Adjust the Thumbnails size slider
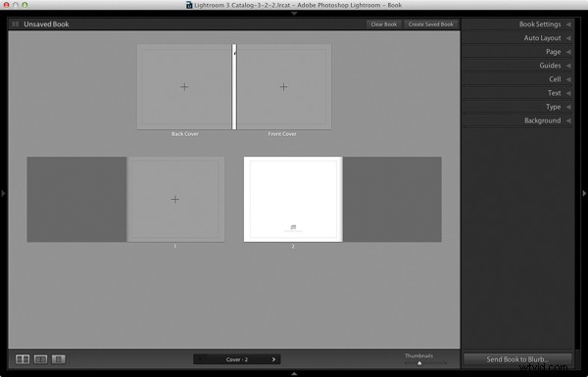The height and width of the screenshot is (377, 588). (419, 362)
